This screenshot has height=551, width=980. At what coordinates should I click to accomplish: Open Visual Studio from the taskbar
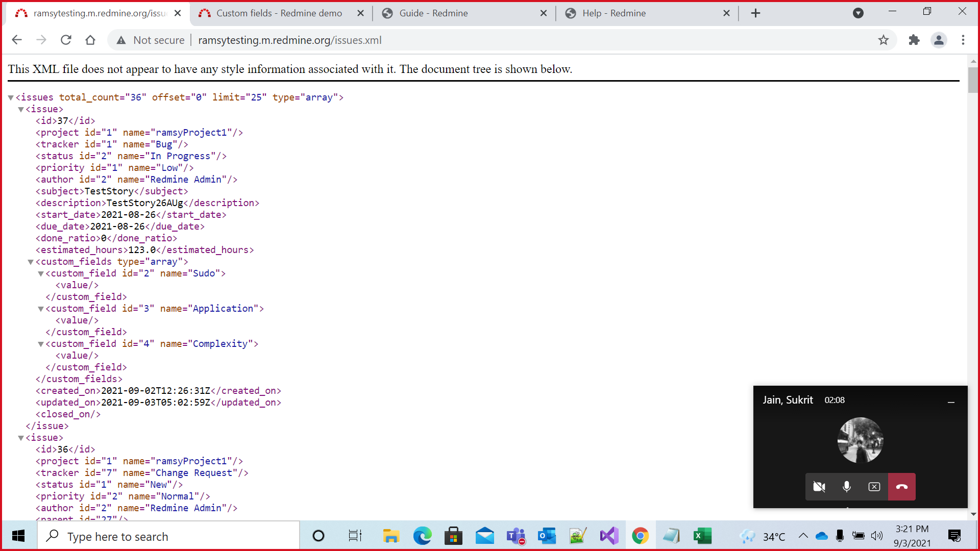pyautogui.click(x=609, y=536)
